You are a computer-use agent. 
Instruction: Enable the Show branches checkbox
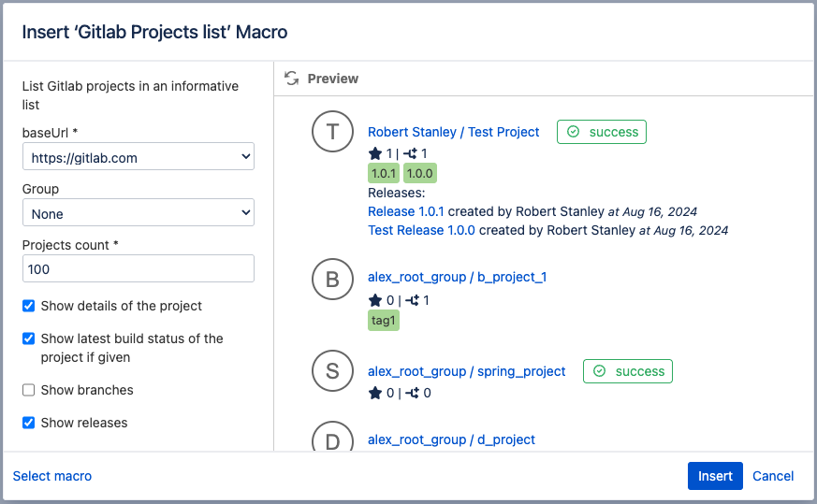[29, 390]
